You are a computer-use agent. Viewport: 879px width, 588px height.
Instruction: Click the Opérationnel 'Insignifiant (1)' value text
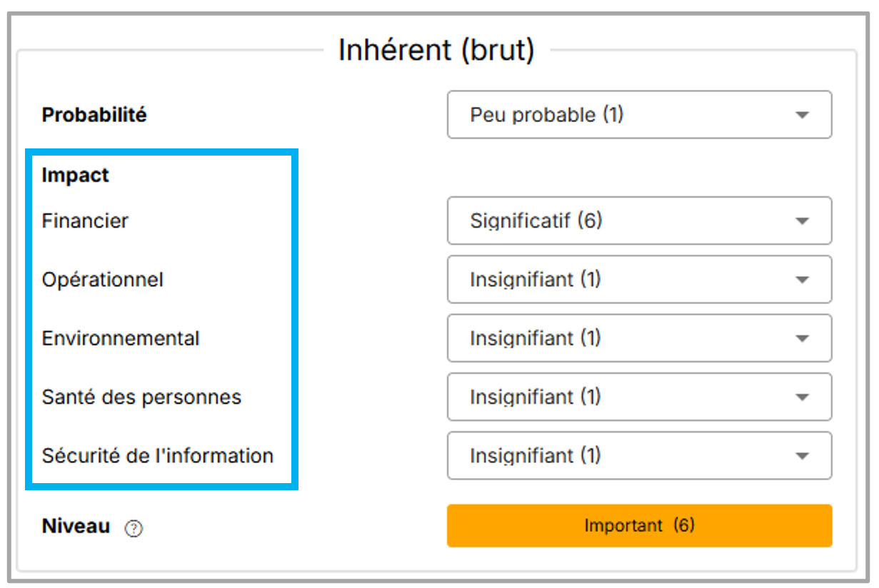coord(535,280)
